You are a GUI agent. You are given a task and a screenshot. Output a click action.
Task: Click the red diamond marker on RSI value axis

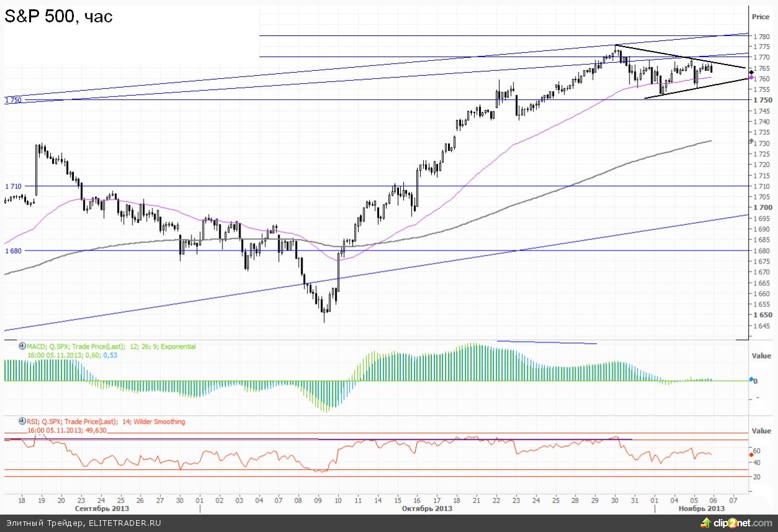coord(751,455)
